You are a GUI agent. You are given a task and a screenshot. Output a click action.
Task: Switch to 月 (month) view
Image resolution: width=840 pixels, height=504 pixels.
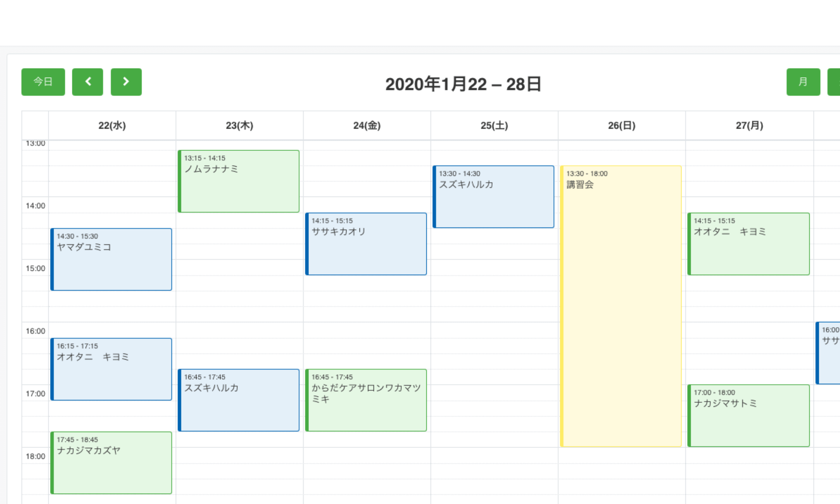(803, 82)
